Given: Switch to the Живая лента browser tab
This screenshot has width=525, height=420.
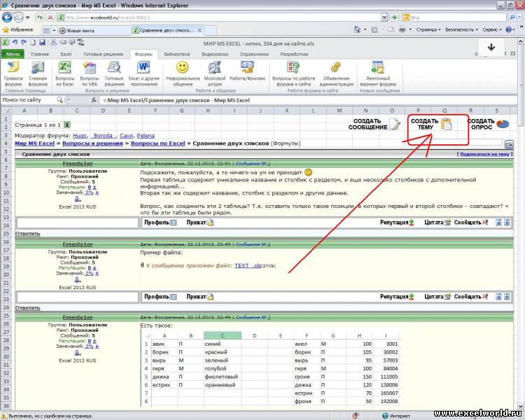Looking at the screenshot, I should pos(94,31).
